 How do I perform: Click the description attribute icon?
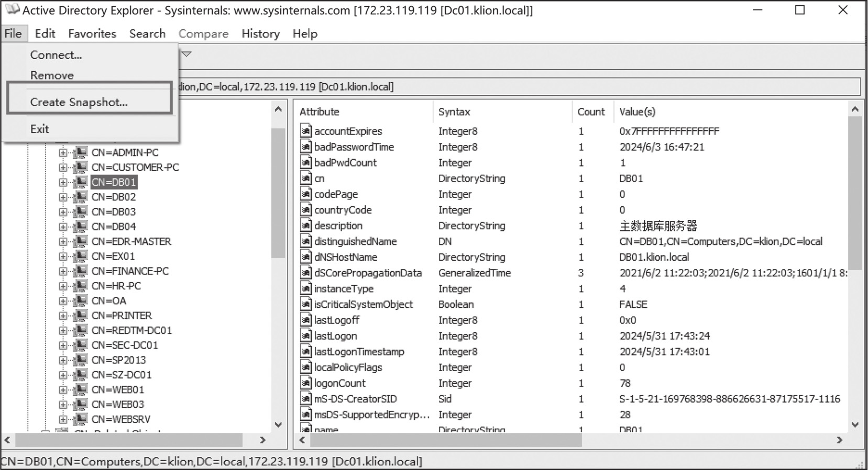[306, 226]
